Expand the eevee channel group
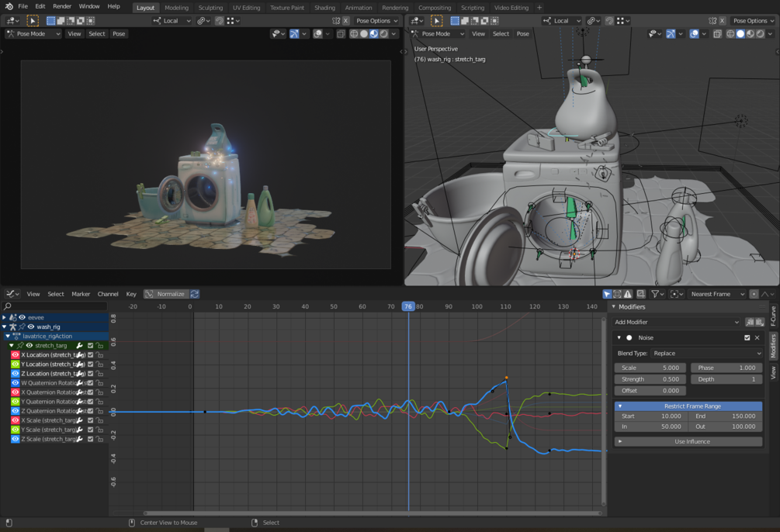 [5, 317]
